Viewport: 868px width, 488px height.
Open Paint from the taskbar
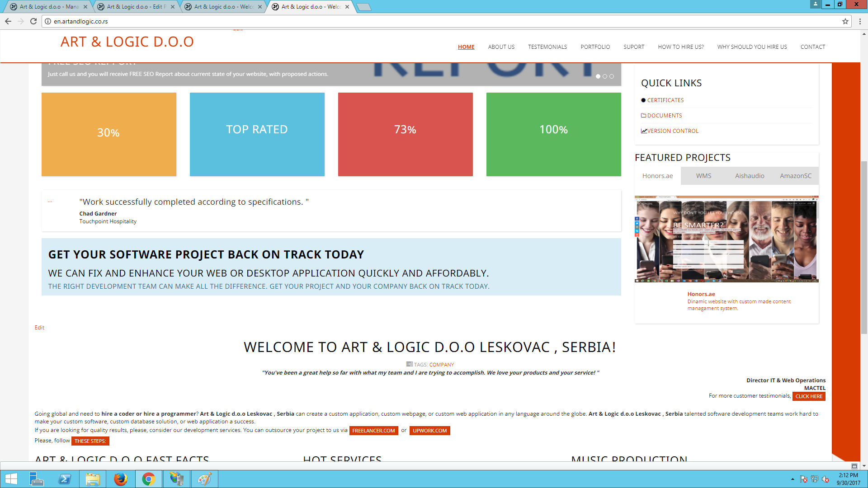pos(204,479)
